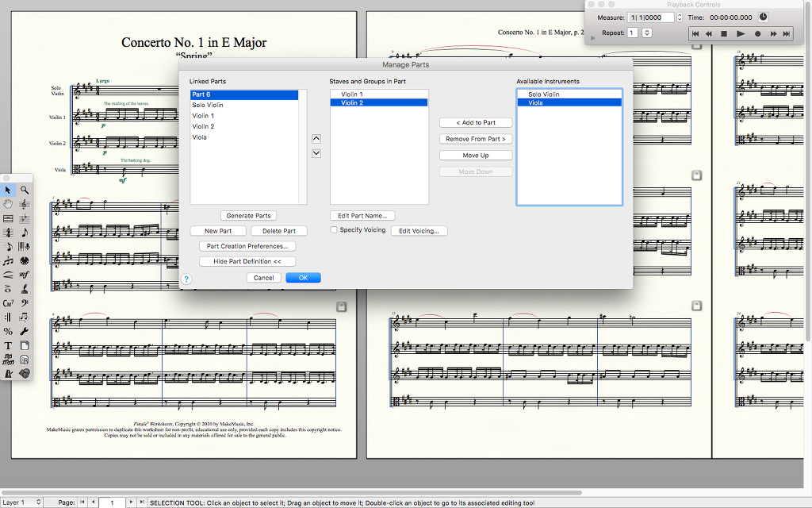Select the Zoom magnifier tool
812x508 pixels.
tap(25, 190)
